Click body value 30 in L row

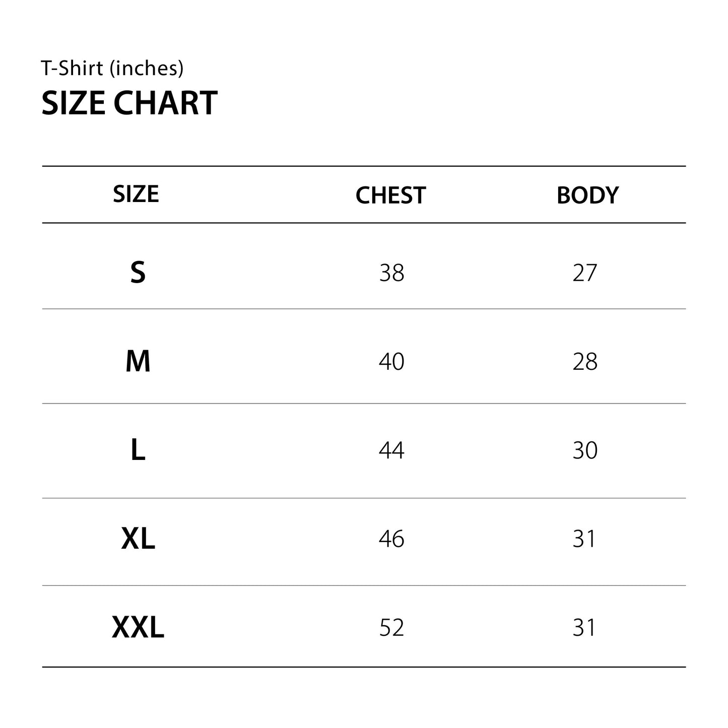584,450
